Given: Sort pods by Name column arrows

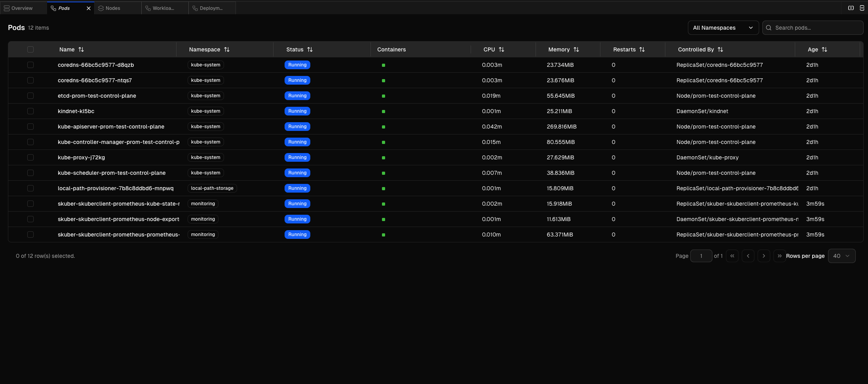Looking at the screenshot, I should click(81, 49).
